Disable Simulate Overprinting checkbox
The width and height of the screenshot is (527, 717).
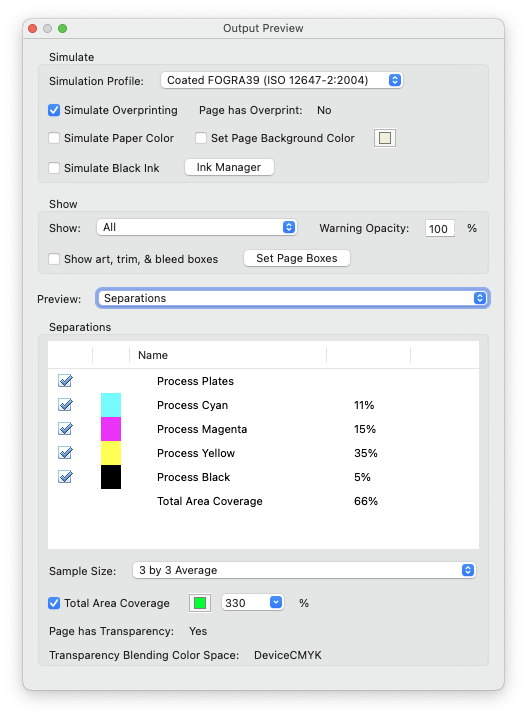(54, 110)
